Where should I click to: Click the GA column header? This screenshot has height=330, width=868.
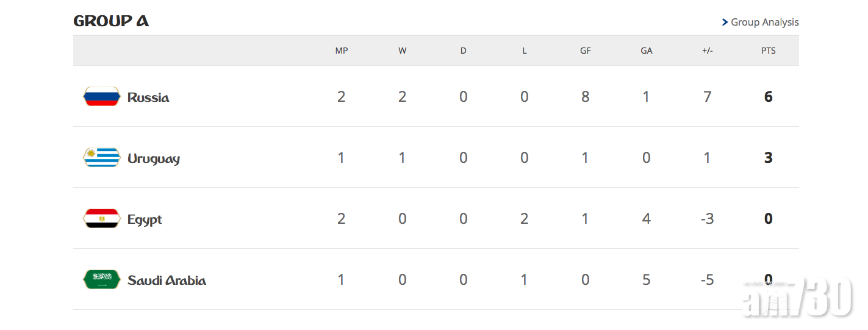click(647, 51)
